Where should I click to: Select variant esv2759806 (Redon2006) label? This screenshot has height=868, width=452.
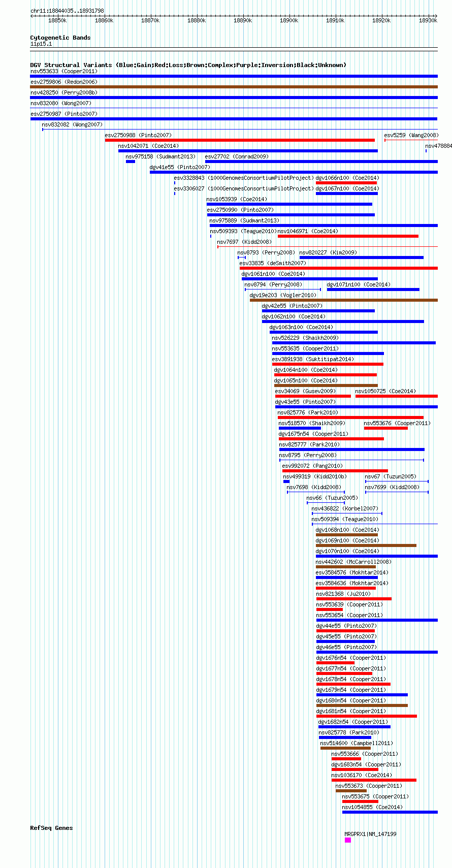pos(64,82)
